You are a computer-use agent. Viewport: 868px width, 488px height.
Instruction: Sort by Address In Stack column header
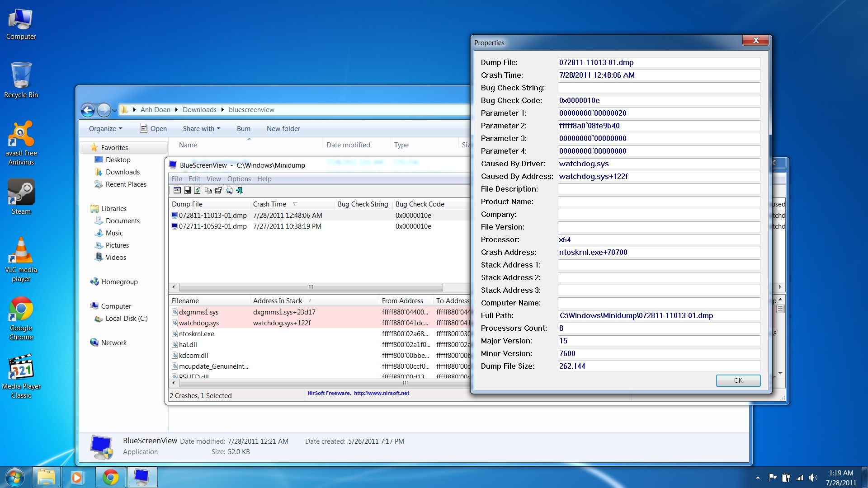pyautogui.click(x=315, y=301)
